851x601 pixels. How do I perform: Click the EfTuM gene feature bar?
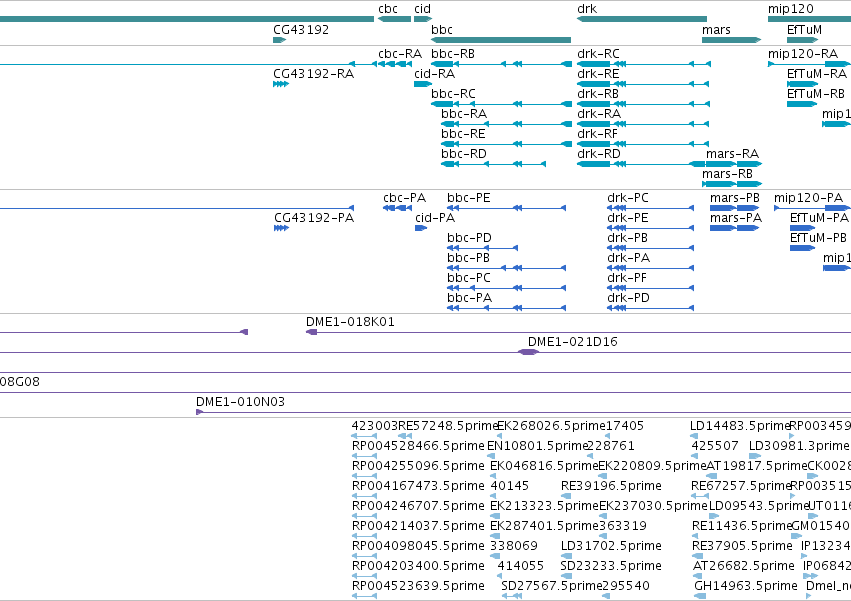(x=802, y=40)
